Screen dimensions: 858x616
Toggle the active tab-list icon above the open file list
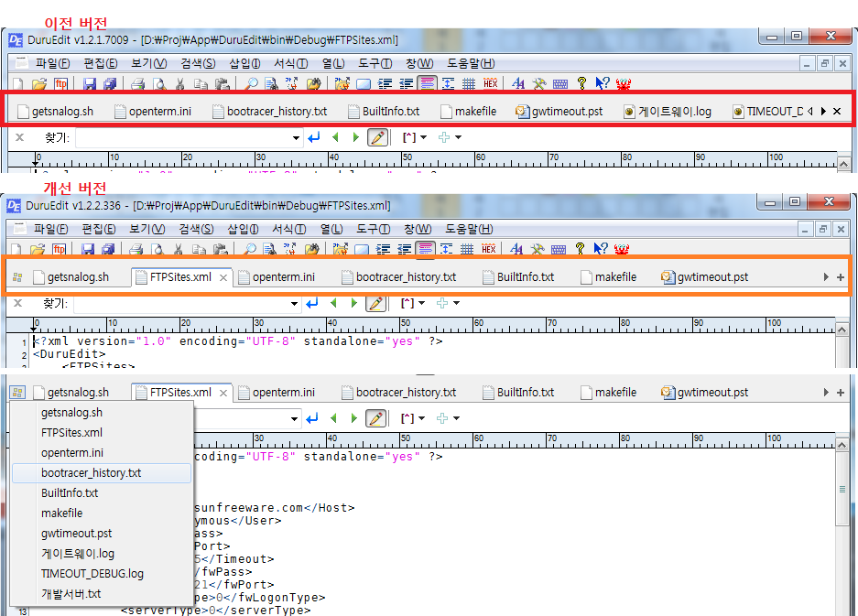click(17, 393)
